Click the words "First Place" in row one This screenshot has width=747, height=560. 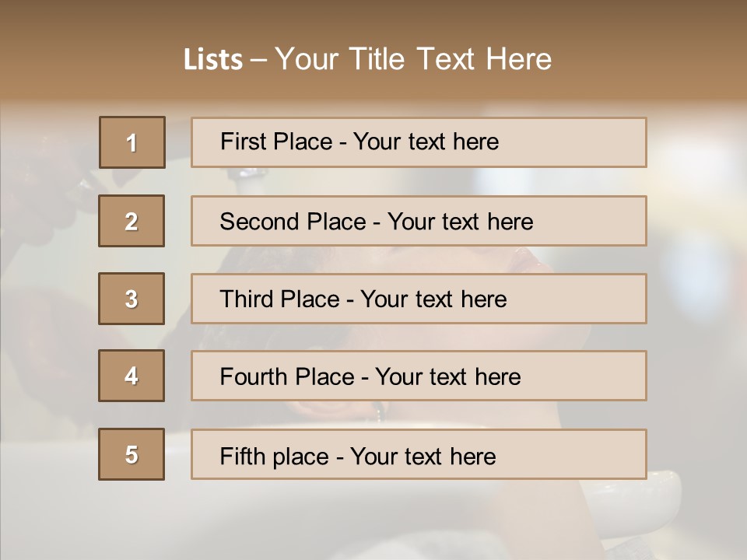(276, 142)
